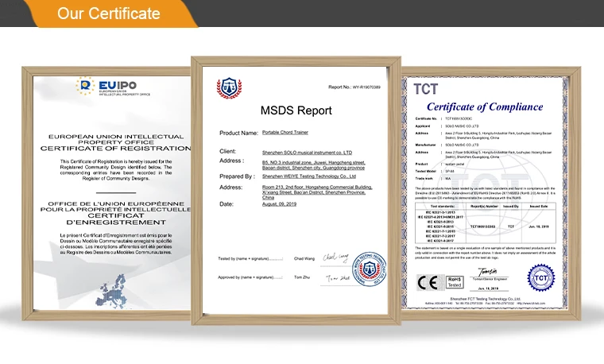Click the CE mark icon
604x364 pixels.
click(427, 281)
